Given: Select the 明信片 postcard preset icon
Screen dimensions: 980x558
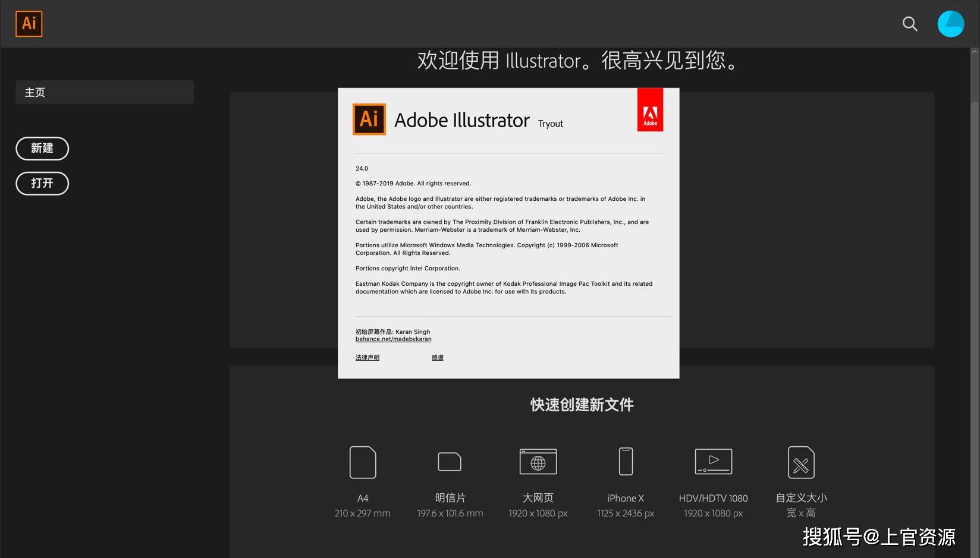Looking at the screenshot, I should pyautogui.click(x=450, y=462).
